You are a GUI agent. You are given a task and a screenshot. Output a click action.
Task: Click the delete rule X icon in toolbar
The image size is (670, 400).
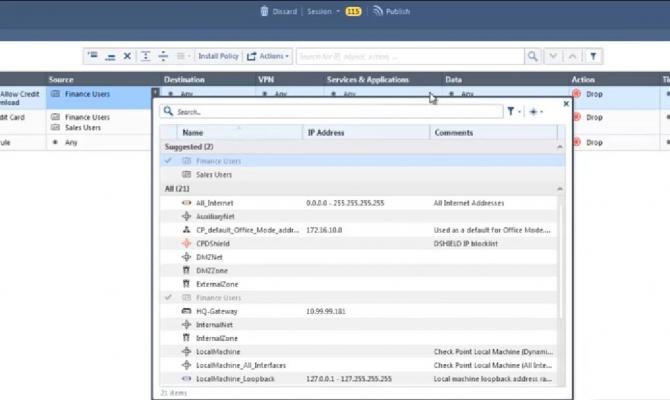point(127,56)
